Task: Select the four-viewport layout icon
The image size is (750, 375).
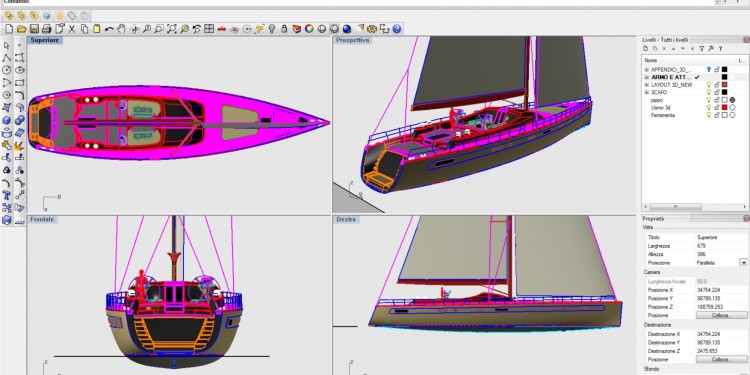Action: [209, 29]
